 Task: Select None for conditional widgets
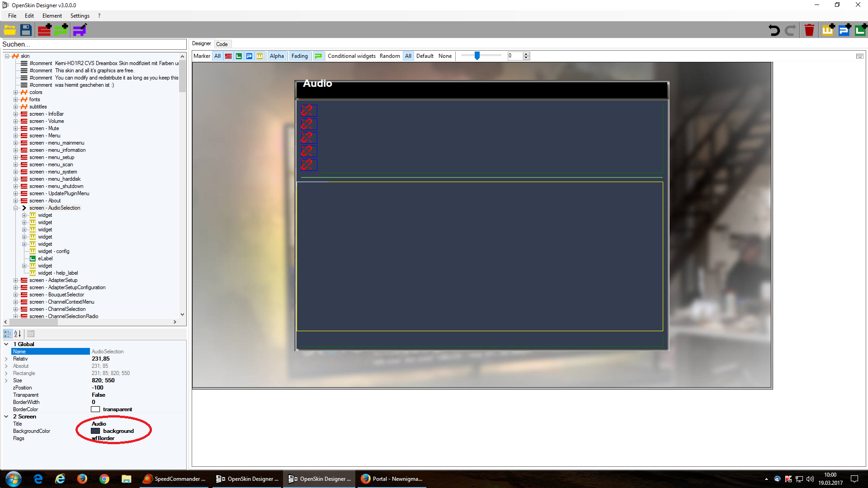click(x=445, y=56)
